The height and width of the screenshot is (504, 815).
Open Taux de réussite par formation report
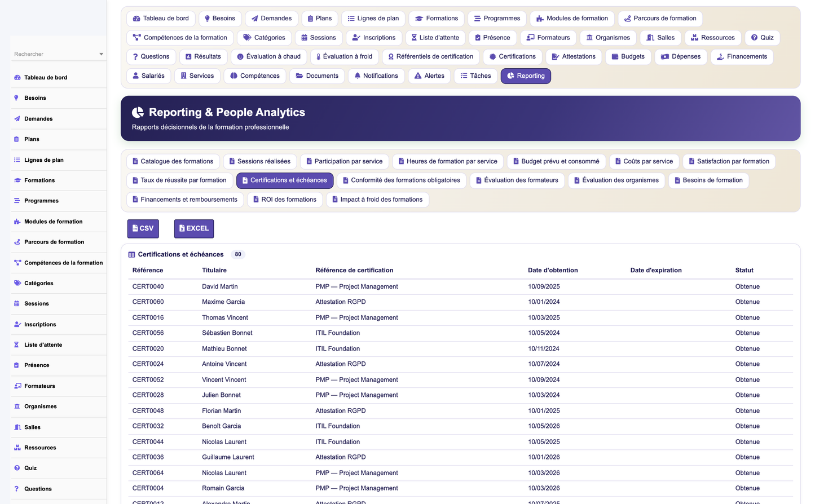pyautogui.click(x=179, y=180)
